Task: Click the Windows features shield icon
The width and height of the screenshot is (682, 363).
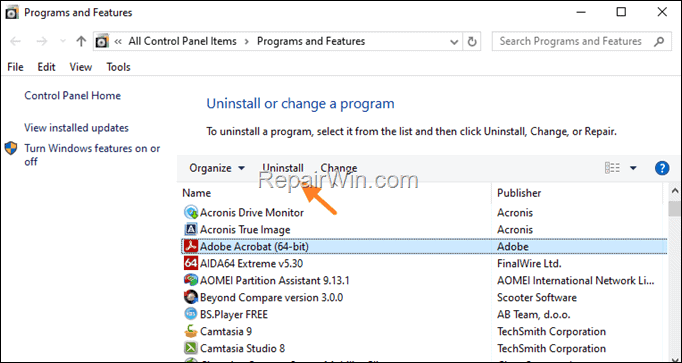Action: (x=11, y=148)
